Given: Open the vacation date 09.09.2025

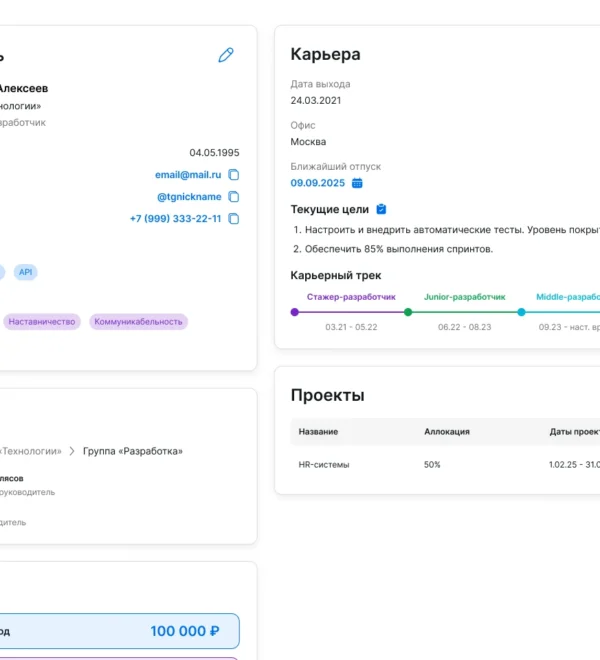Looking at the screenshot, I should (317, 183).
